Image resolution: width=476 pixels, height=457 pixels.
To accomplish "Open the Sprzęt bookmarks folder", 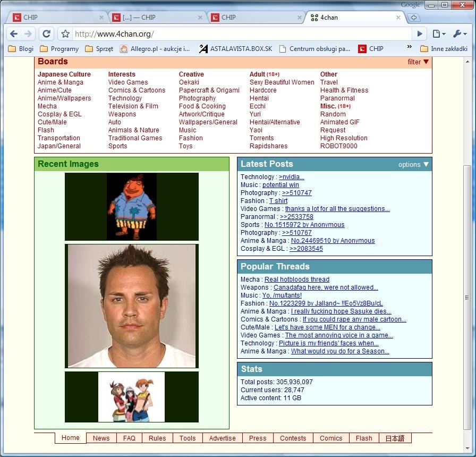I will point(99,49).
